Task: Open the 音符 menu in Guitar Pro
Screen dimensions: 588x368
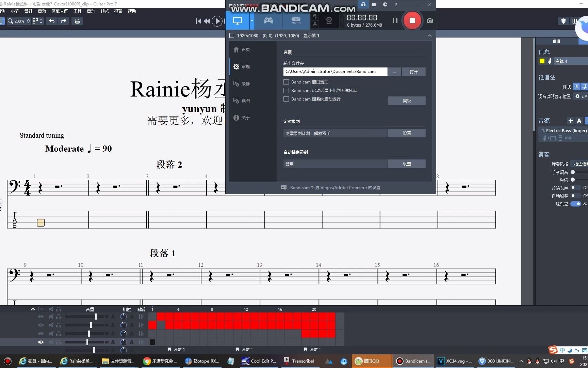Action: click(x=28, y=11)
